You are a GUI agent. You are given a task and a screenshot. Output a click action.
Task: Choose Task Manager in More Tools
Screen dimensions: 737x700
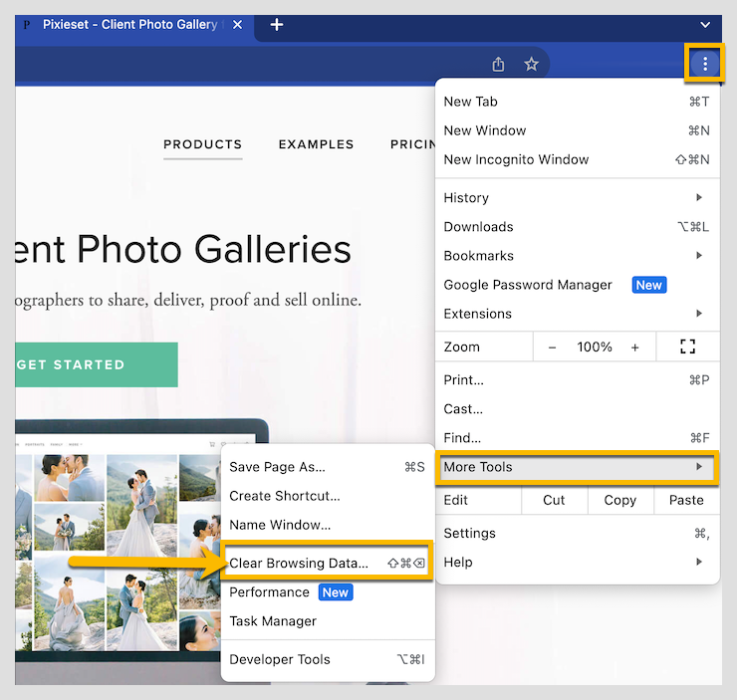[273, 620]
